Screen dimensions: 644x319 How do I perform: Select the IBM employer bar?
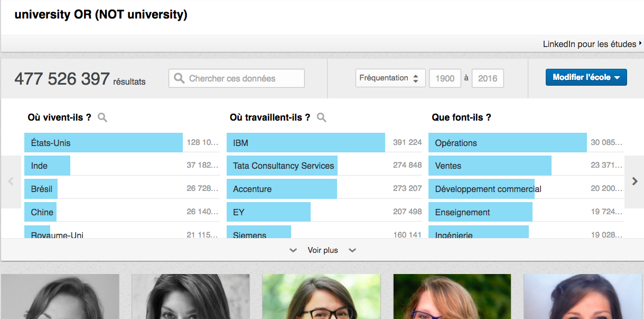click(305, 143)
